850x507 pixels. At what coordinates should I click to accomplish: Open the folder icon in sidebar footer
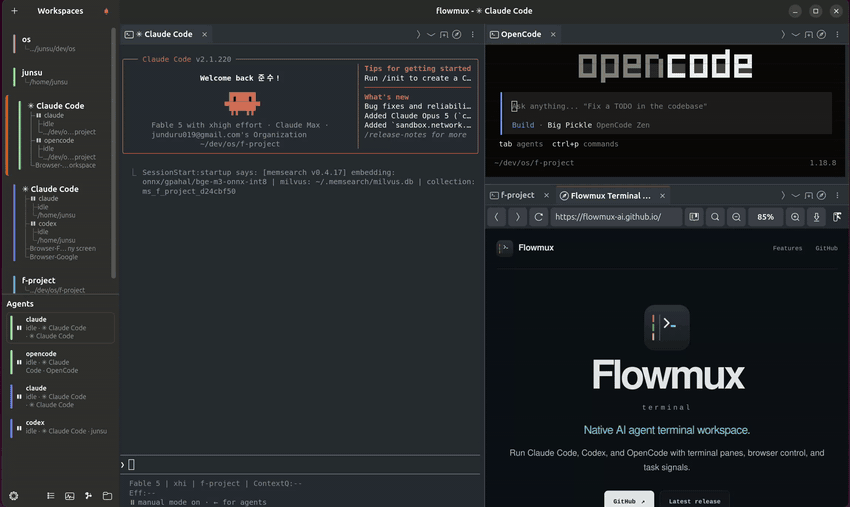click(x=107, y=496)
